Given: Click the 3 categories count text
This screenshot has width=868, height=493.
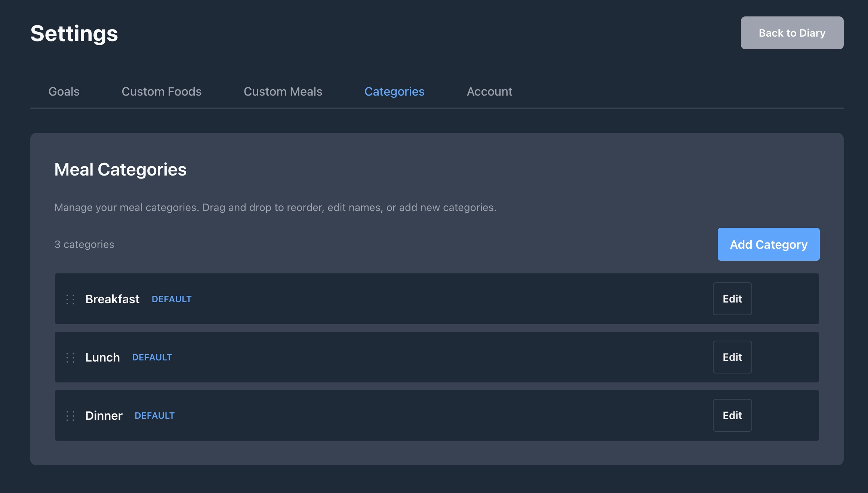Looking at the screenshot, I should coord(84,244).
